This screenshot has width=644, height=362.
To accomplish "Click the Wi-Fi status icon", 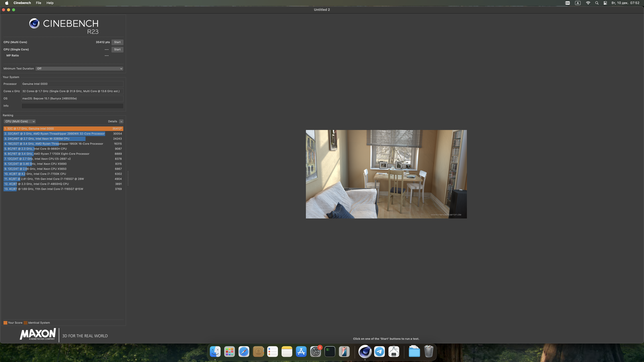I will tap(588, 3).
